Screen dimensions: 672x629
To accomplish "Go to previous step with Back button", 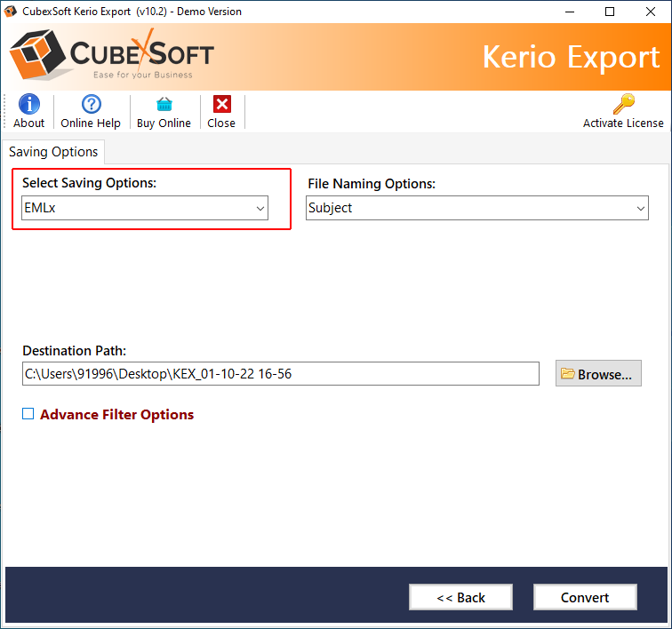I will coord(460,597).
